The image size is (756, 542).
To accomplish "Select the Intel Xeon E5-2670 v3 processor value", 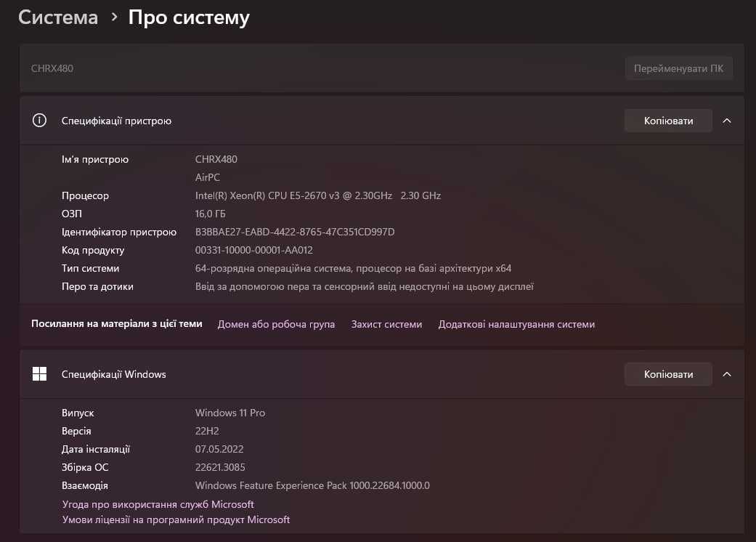I will coord(318,195).
